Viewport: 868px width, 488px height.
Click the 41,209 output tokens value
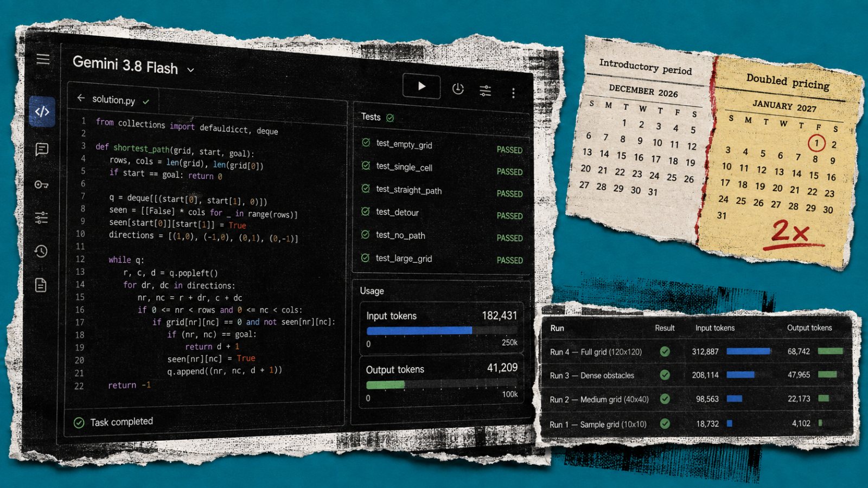[x=502, y=368]
